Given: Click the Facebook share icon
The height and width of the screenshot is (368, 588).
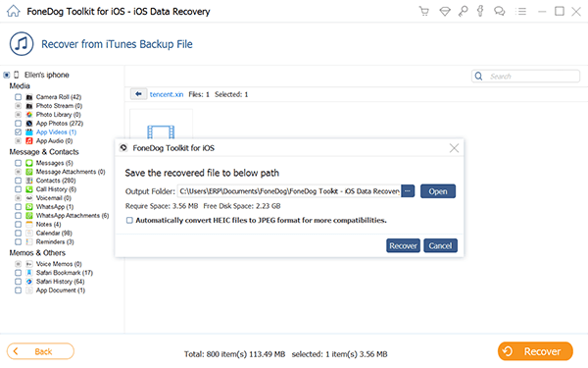Looking at the screenshot, I should (480, 11).
